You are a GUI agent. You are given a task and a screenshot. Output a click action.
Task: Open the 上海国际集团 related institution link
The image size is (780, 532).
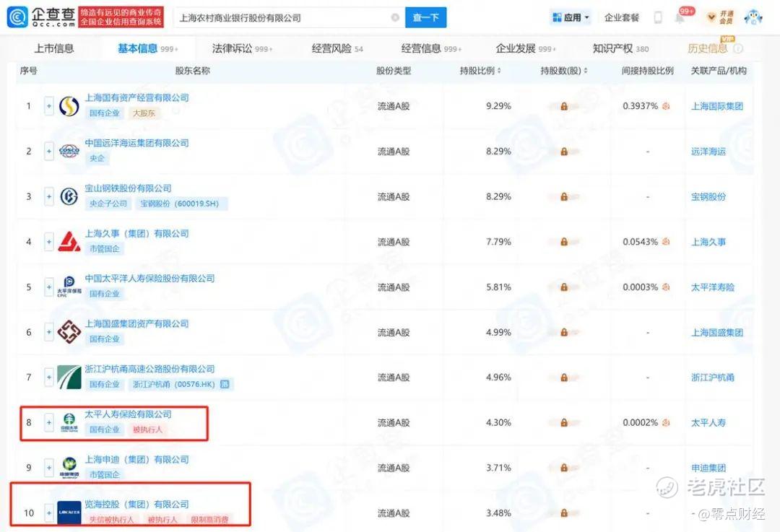coord(717,106)
